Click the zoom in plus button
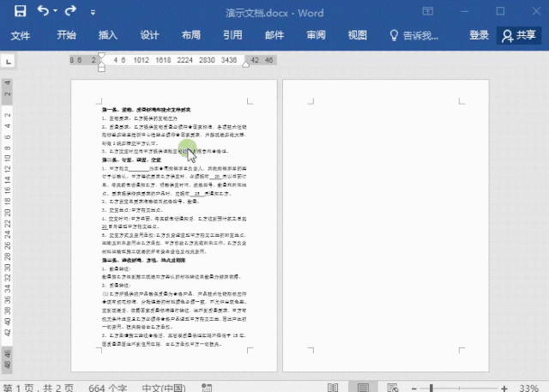This screenshot has width=549, height=392. pos(504,389)
